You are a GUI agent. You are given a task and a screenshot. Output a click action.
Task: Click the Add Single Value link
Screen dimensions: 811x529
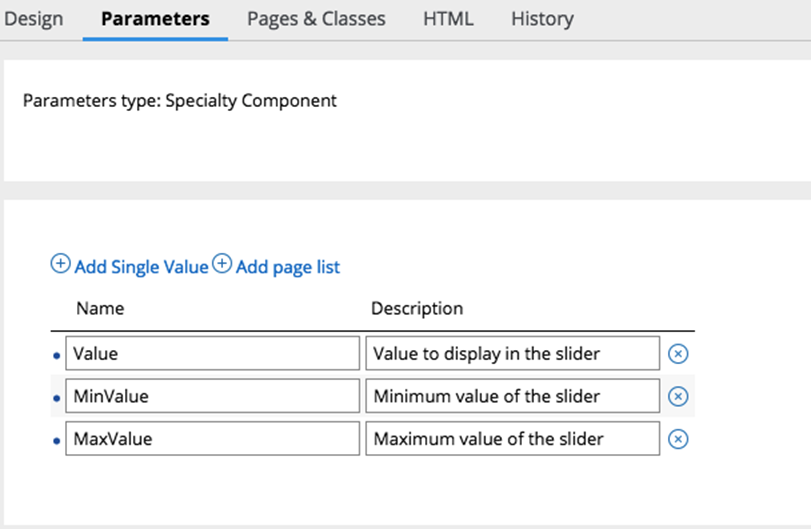(x=141, y=267)
